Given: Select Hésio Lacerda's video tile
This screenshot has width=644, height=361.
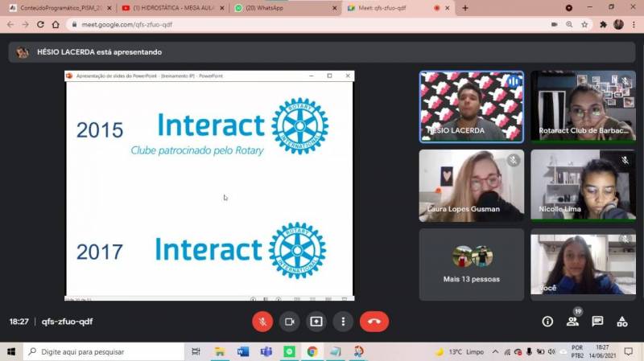Looking at the screenshot, I should pos(472,107).
